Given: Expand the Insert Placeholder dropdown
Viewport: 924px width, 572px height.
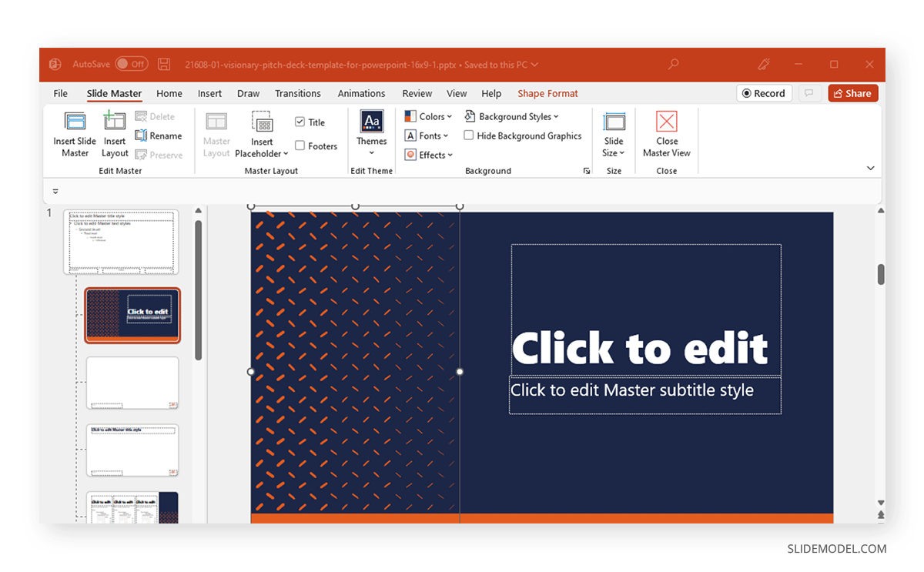Looking at the screenshot, I should (262, 135).
